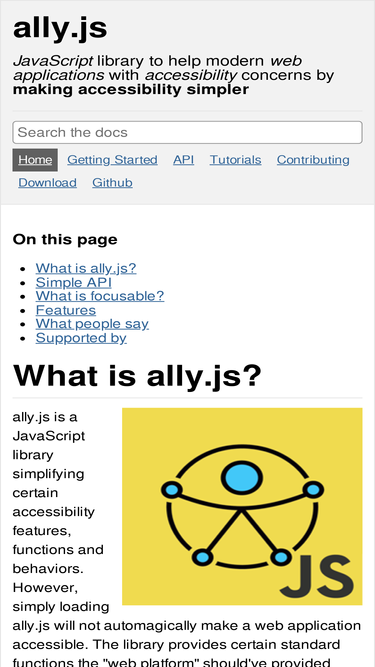Click the Search the docs input field
375x667 pixels.
coord(188,132)
